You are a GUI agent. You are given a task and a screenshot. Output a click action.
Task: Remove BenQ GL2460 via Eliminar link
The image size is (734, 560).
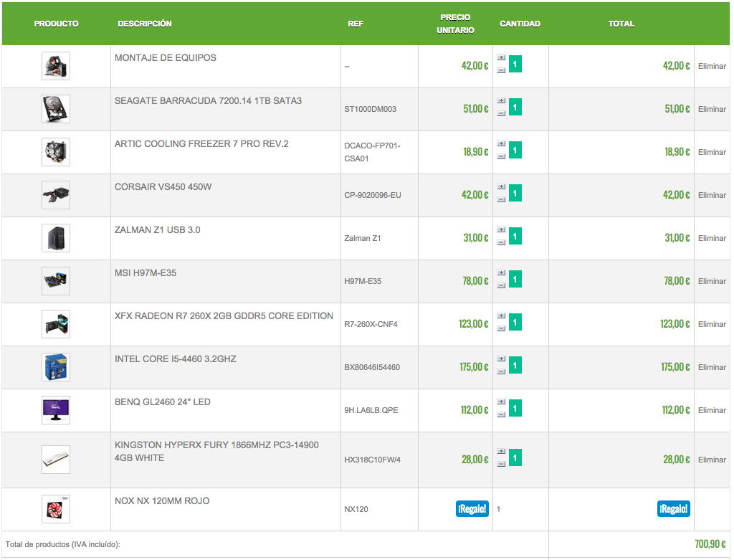pyautogui.click(x=712, y=411)
